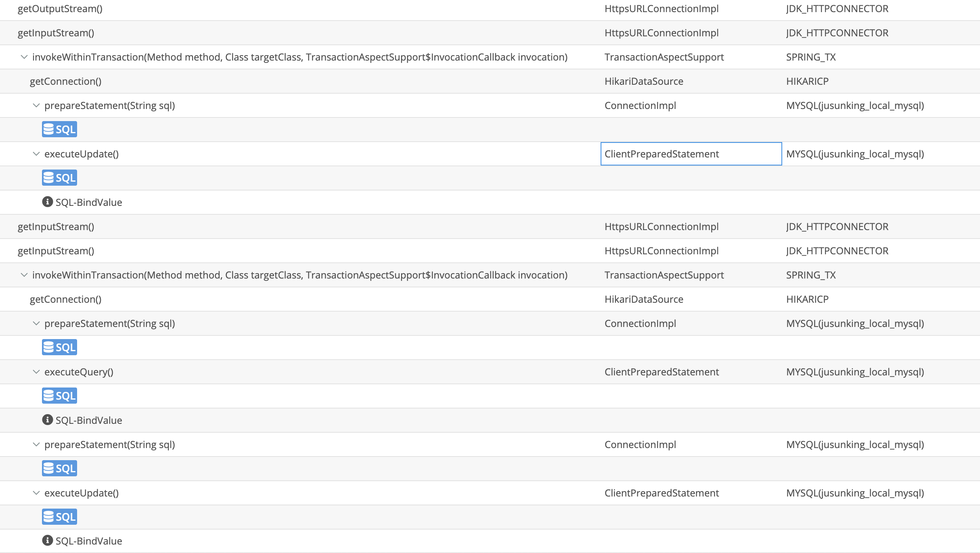This screenshot has width=980, height=553.
Task: Open SQL badge directly below the second prepareStatement row
Action: coord(59,347)
